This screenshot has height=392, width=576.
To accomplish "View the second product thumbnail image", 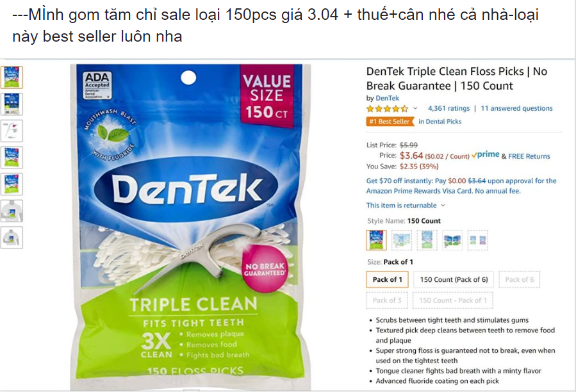I will coord(12,104).
